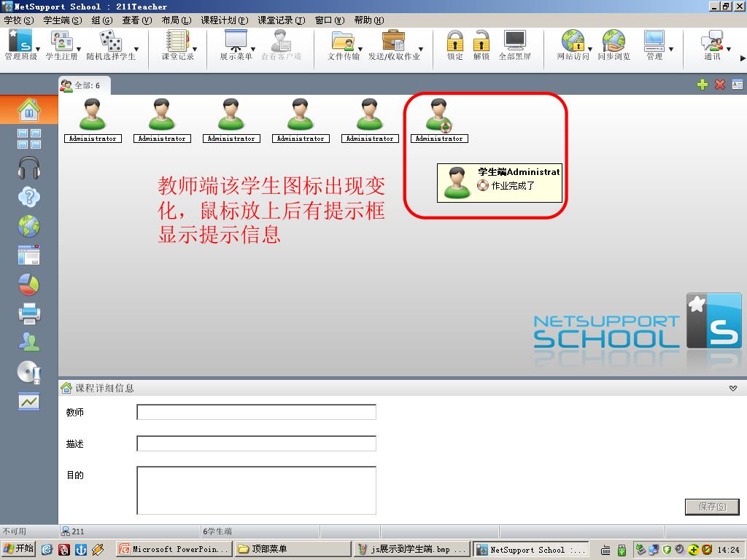Show more toolbar items with right overflow arrow
Screen dimensions: 747x560
click(742, 58)
